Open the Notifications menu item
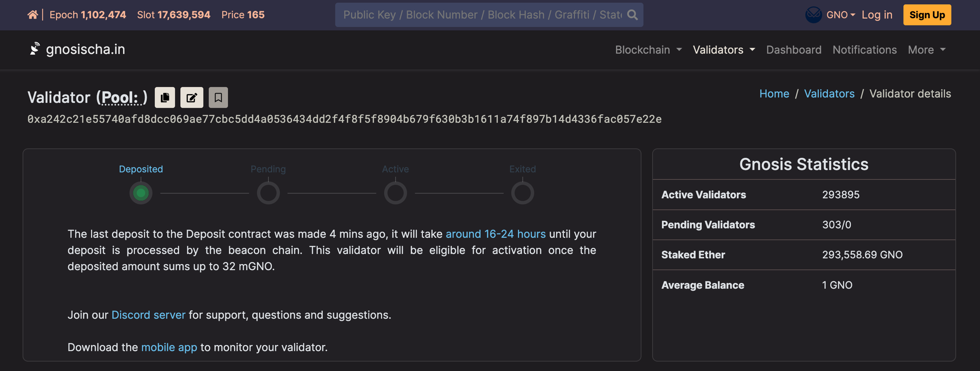This screenshot has width=980, height=371. click(864, 50)
